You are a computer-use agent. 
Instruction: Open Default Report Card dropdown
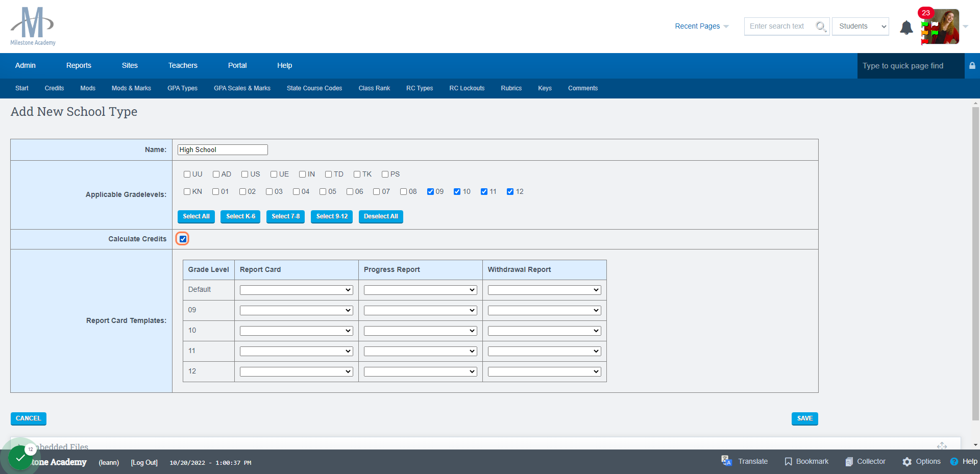click(x=296, y=290)
